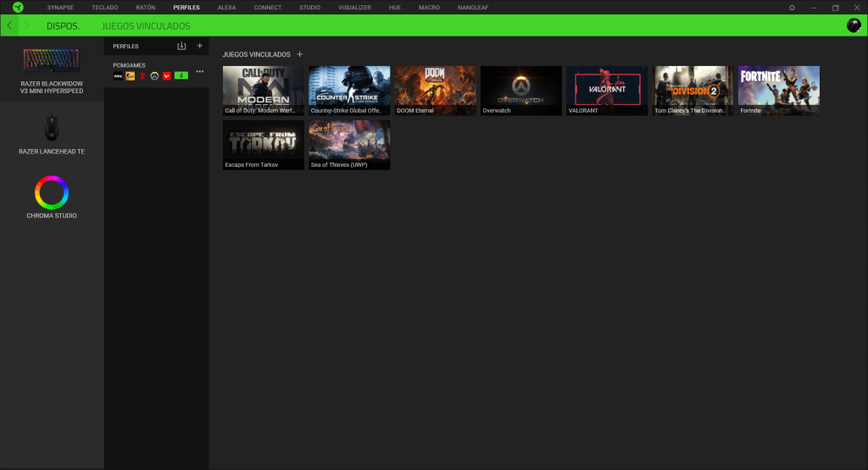Screen dimensions: 868x470
Task: Open the Synapse tab
Action: coord(60,8)
